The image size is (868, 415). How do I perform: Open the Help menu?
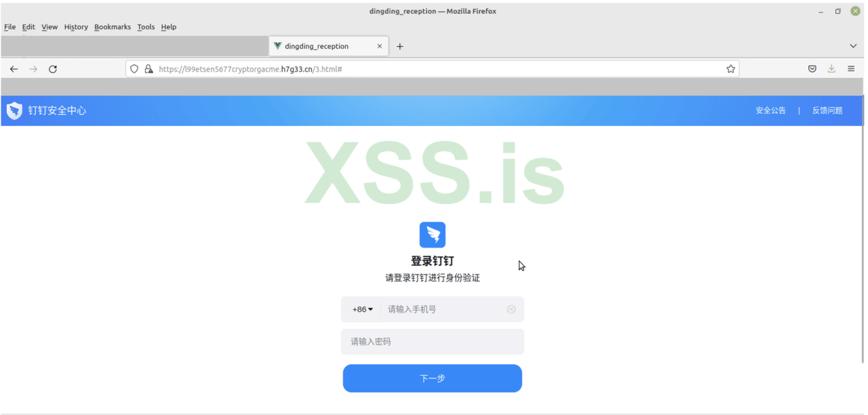169,27
